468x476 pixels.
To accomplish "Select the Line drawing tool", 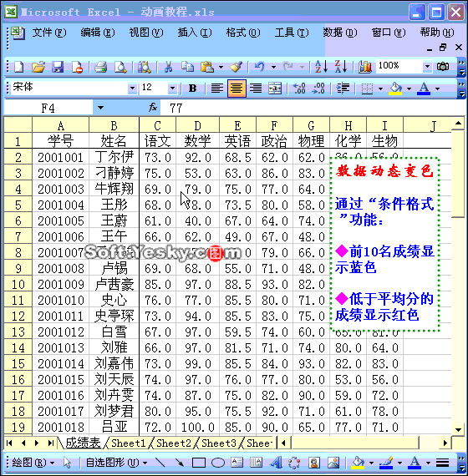I will coord(160,463).
